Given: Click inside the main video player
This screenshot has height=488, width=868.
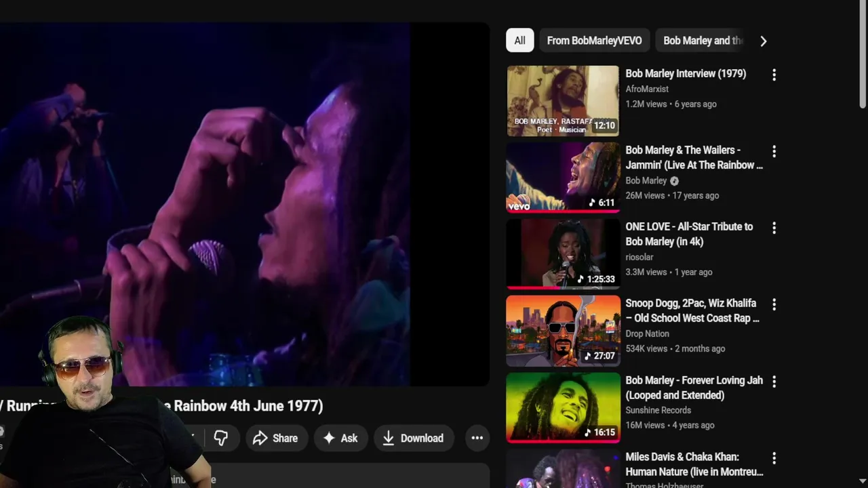Looking at the screenshot, I should (244, 203).
